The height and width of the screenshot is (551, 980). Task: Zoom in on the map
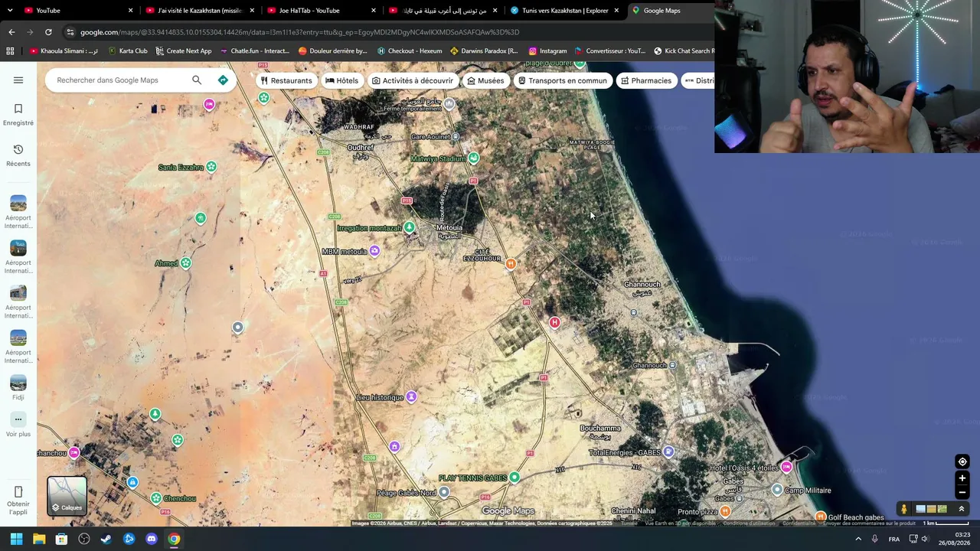pyautogui.click(x=962, y=478)
